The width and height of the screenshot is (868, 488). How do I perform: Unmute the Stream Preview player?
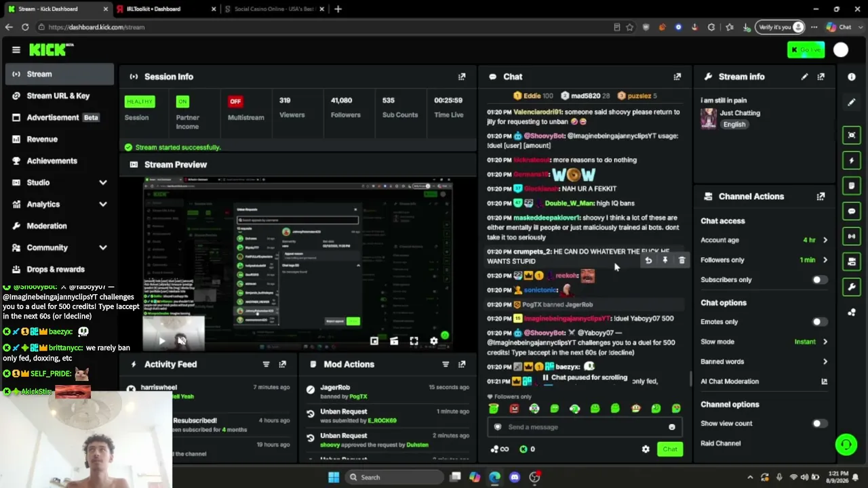181,341
